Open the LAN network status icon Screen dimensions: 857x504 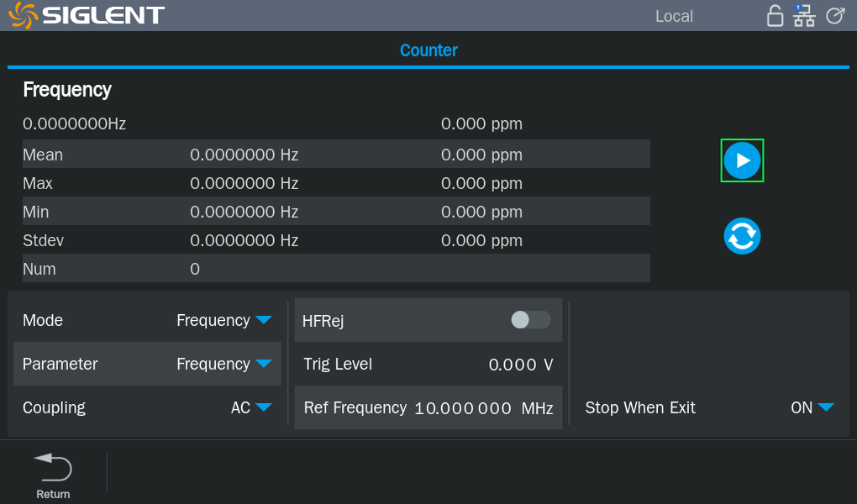pyautogui.click(x=804, y=16)
